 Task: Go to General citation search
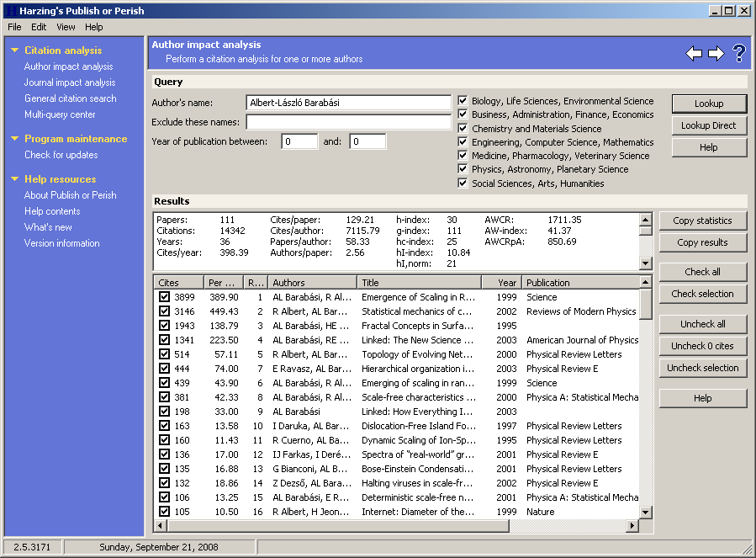(x=71, y=98)
